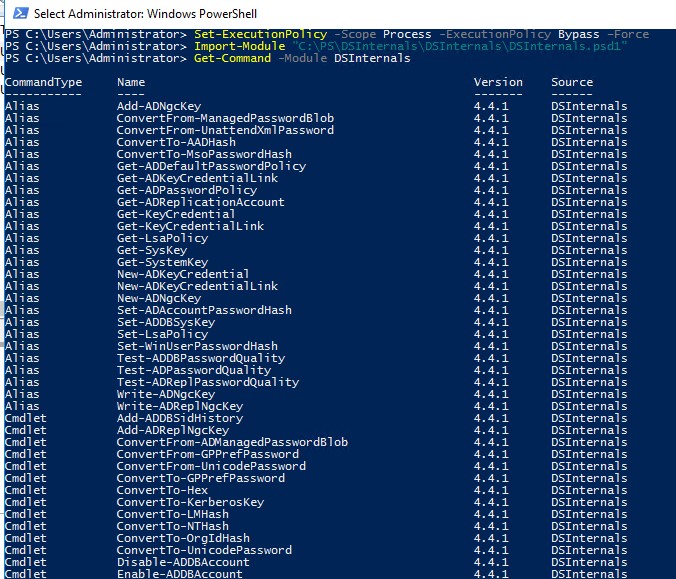Click the Get-SysKey alias entry
Image resolution: width=676 pixels, height=579 pixels.
click(x=148, y=250)
